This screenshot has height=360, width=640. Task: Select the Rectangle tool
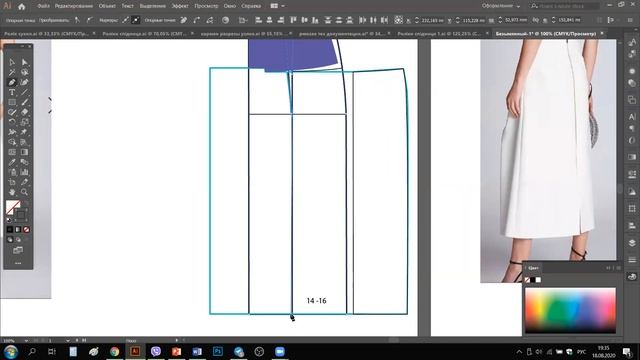12,102
